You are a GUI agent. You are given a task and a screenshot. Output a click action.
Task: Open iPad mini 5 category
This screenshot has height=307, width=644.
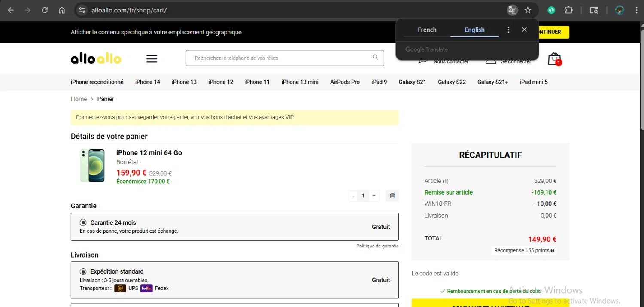[x=534, y=82]
